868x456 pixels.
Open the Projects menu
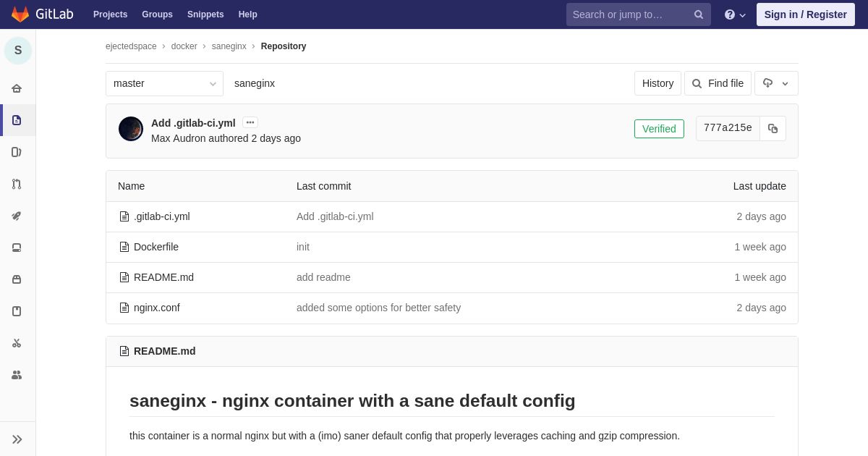coord(110,14)
